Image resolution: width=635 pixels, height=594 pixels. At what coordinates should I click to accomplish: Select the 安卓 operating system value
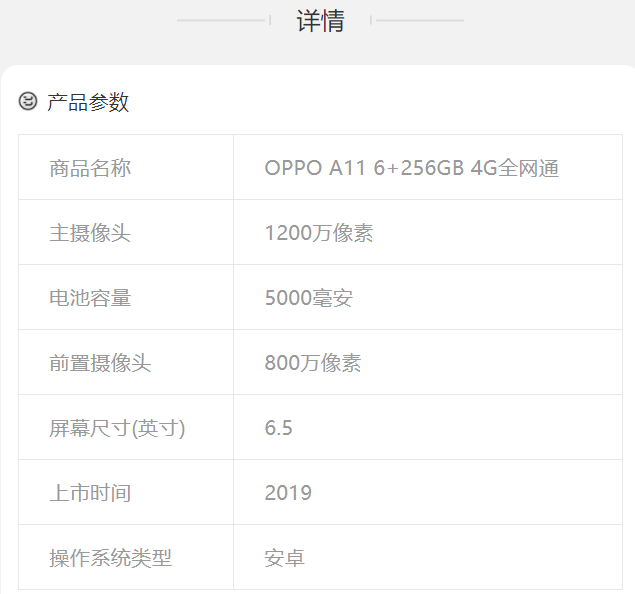pyautogui.click(x=285, y=558)
